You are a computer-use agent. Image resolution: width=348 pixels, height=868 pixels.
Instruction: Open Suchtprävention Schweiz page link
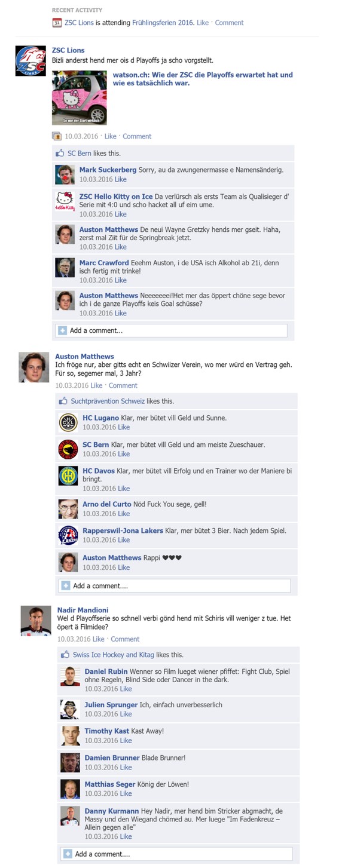tap(108, 401)
